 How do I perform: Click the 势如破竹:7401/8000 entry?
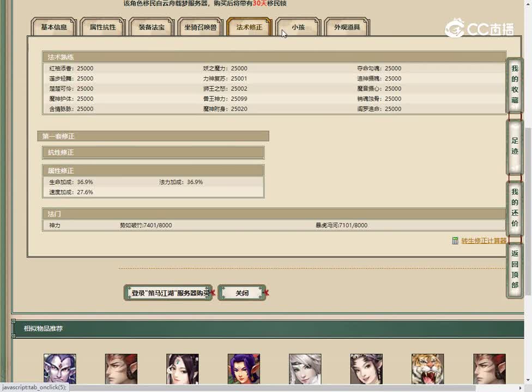(146, 225)
